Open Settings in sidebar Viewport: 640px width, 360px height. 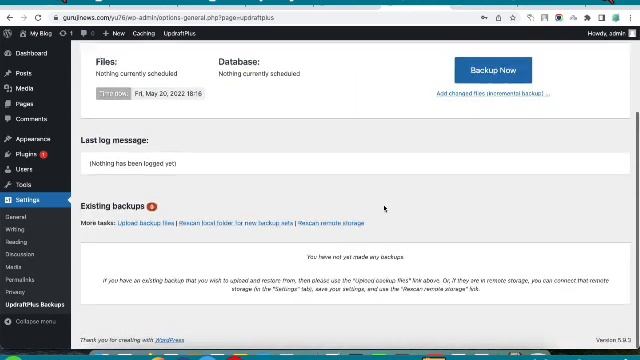tap(35, 200)
